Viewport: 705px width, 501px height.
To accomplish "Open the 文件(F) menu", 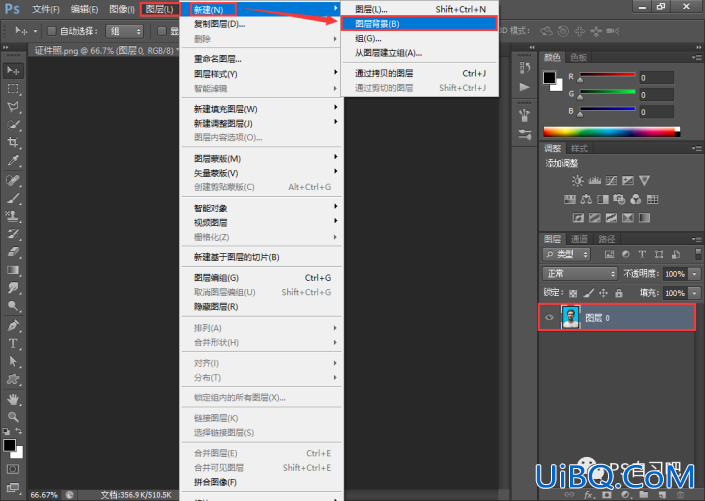I will [x=46, y=9].
